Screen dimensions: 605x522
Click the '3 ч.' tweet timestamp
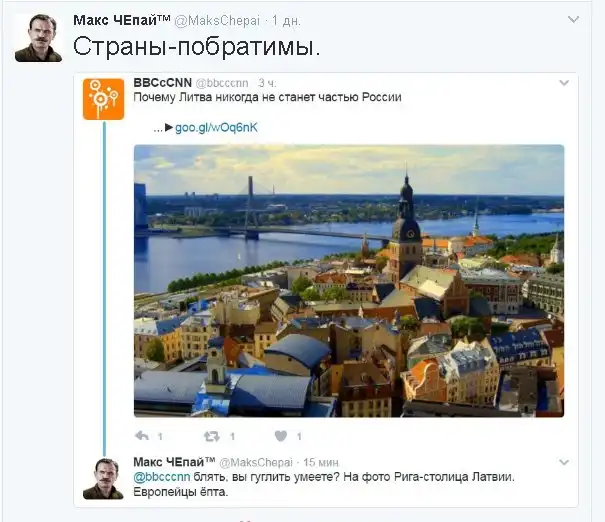[267, 82]
